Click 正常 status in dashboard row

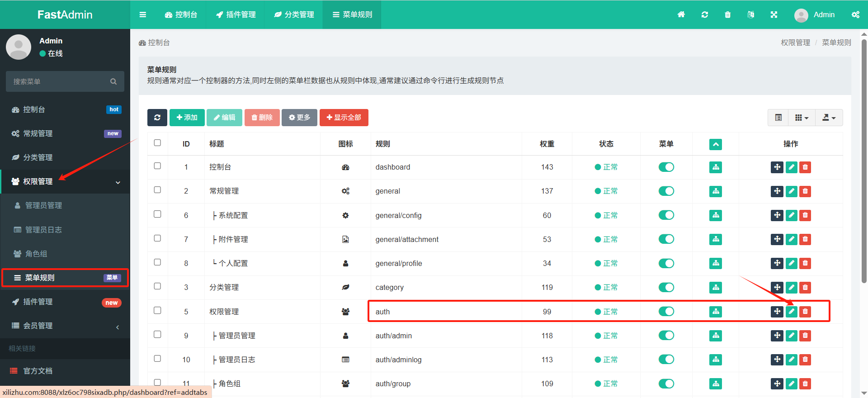tap(606, 167)
